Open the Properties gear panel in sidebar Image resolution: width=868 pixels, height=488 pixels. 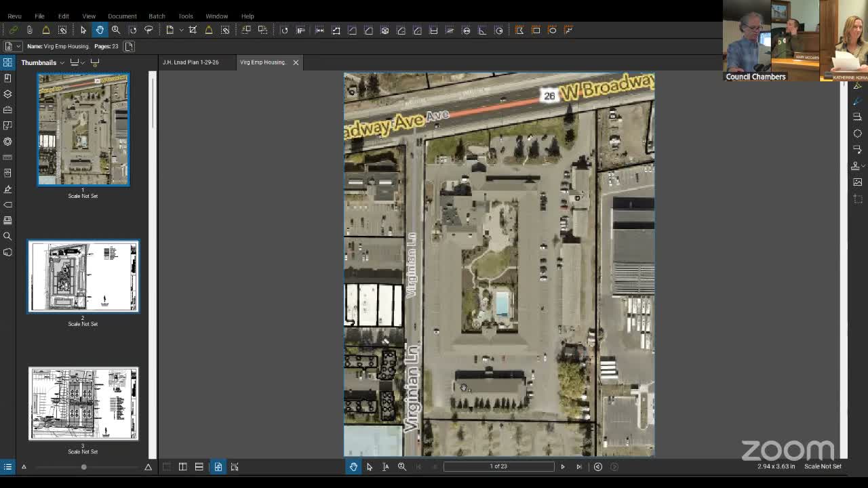[x=7, y=142]
